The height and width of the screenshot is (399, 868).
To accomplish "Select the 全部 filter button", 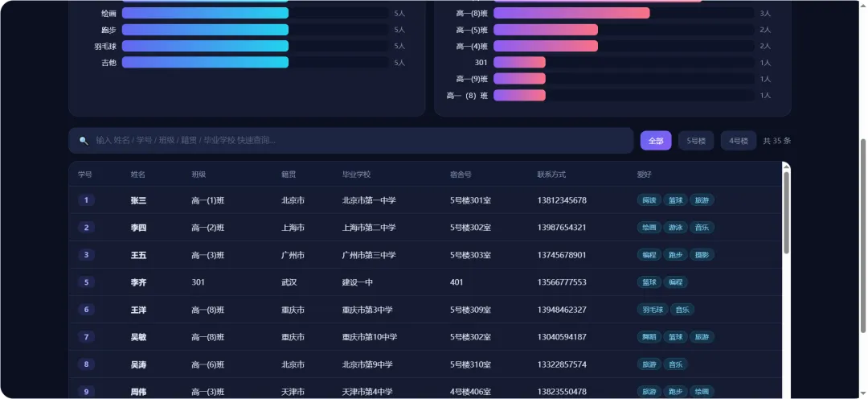I will (x=656, y=141).
